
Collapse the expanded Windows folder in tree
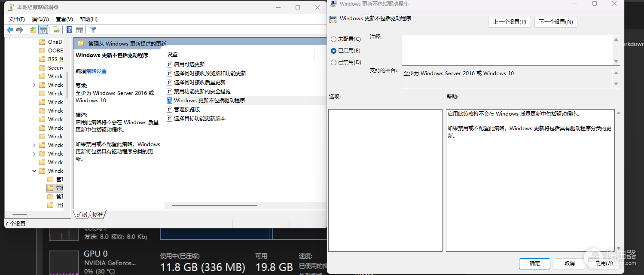click(34, 171)
